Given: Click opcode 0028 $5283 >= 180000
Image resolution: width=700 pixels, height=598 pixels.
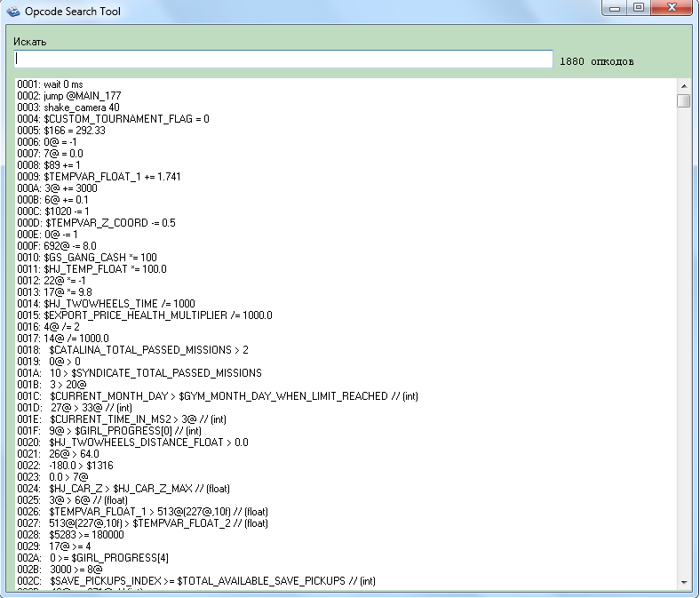Looking at the screenshot, I should click(x=74, y=535).
